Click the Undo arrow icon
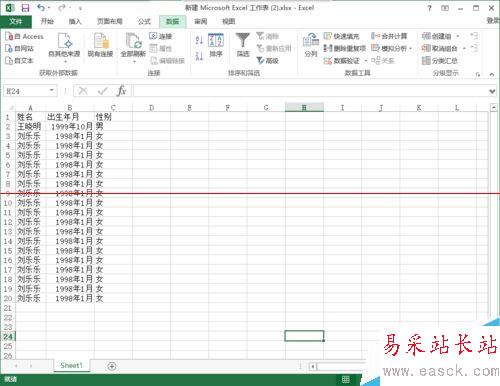This screenshot has height=386, width=500. [41, 8]
